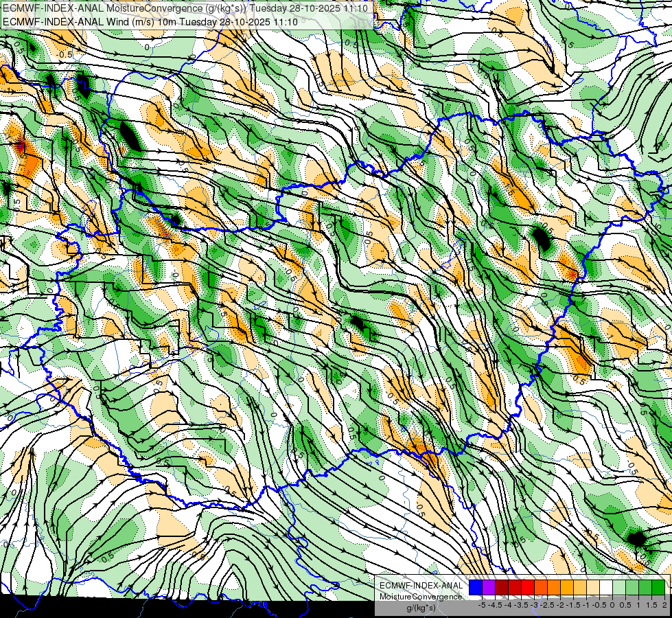Click the -2.5 tick label on legend
Image resolution: width=672 pixels, height=618 pixels.
point(547,605)
